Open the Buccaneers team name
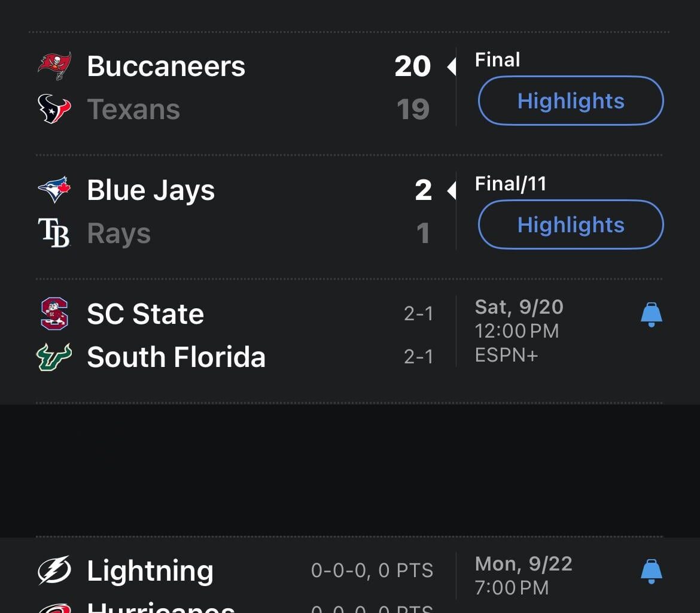The width and height of the screenshot is (700, 613). coord(166,66)
